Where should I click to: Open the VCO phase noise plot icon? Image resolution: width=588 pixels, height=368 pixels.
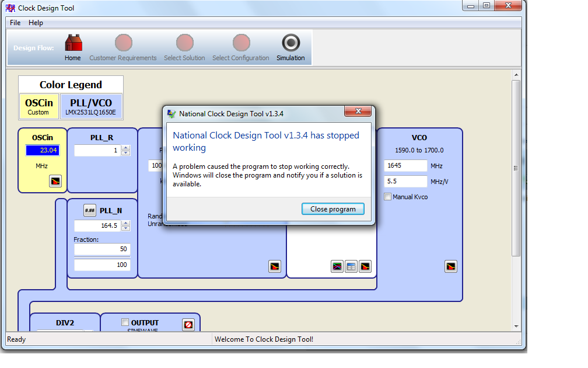click(x=451, y=266)
